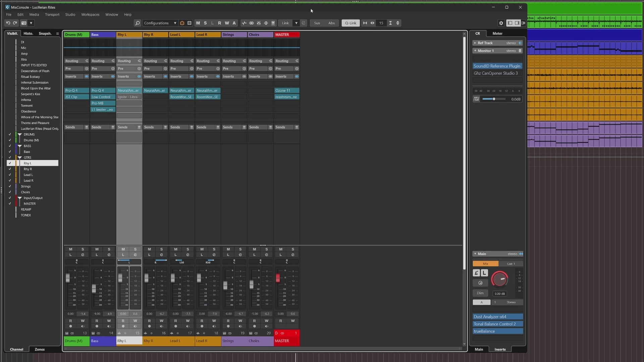Collapse the GTRS folder in visibility list
Screen dimensions: 644x362
(x=20, y=158)
